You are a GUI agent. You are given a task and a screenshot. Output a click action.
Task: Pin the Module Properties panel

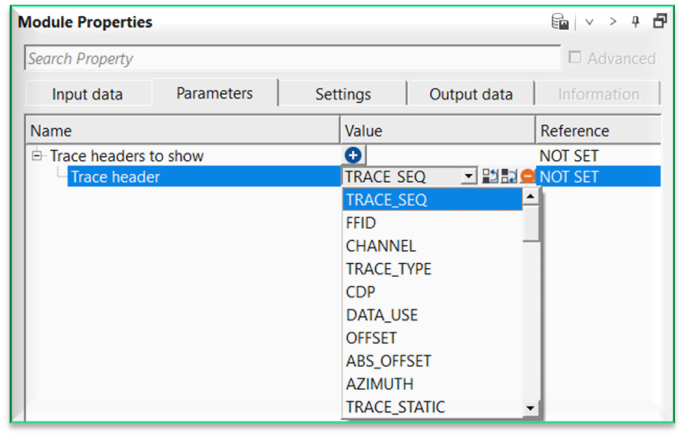tap(636, 21)
